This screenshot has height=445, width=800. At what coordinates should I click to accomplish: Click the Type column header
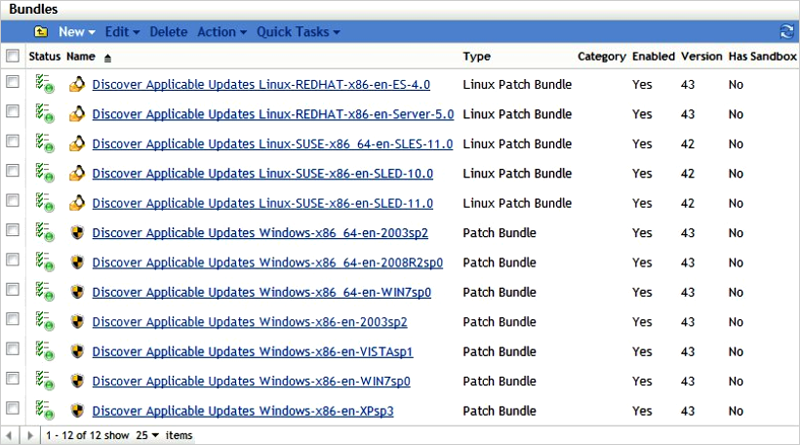[x=477, y=56]
